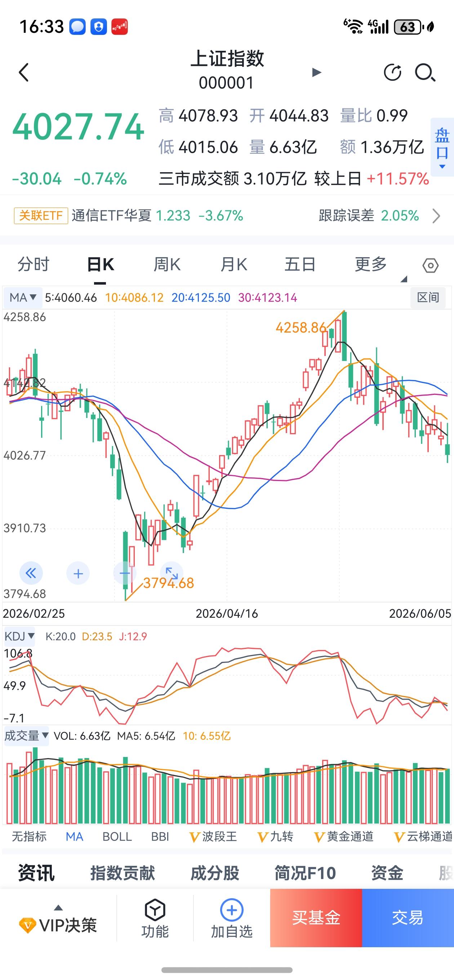Image resolution: width=454 pixels, height=980 pixels.
Task: Open VIP决策 diamond icon
Action: (27, 925)
